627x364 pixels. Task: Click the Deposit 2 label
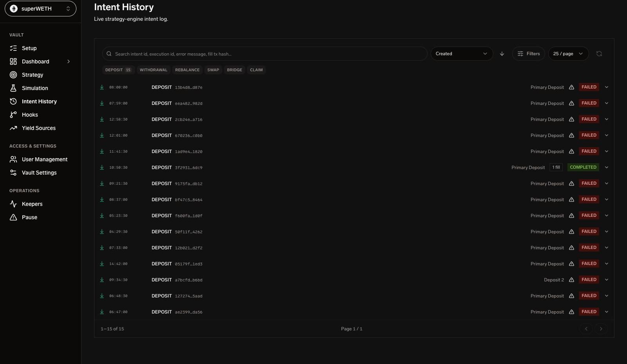pyautogui.click(x=554, y=280)
